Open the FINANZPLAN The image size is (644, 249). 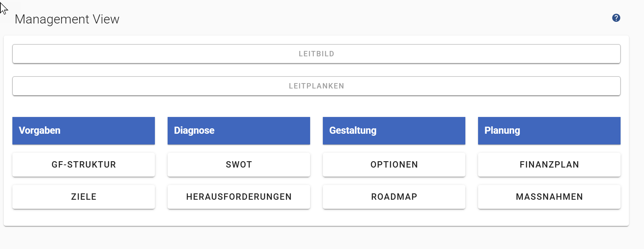pyautogui.click(x=549, y=165)
